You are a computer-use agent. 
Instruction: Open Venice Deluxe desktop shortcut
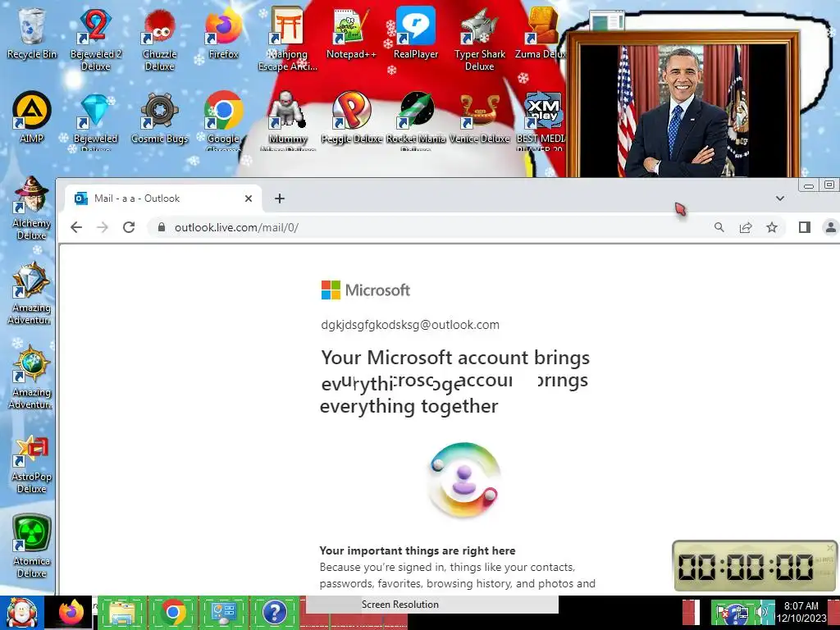pos(479,117)
